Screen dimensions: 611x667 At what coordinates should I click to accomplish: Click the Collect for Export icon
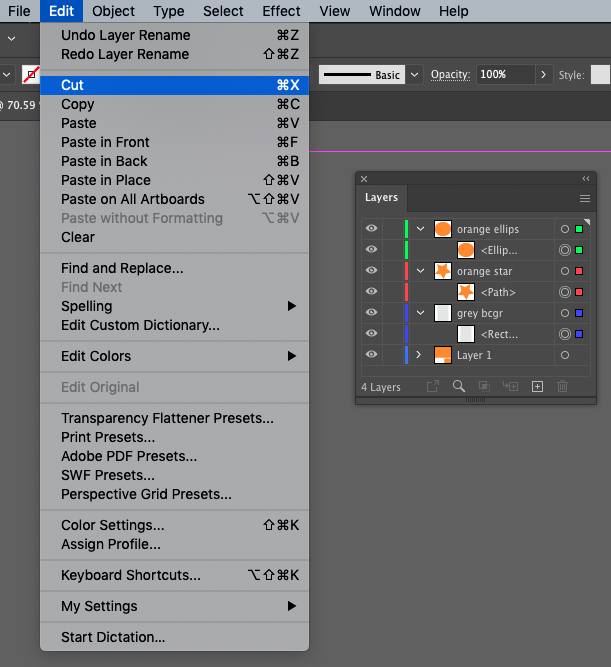(433, 386)
